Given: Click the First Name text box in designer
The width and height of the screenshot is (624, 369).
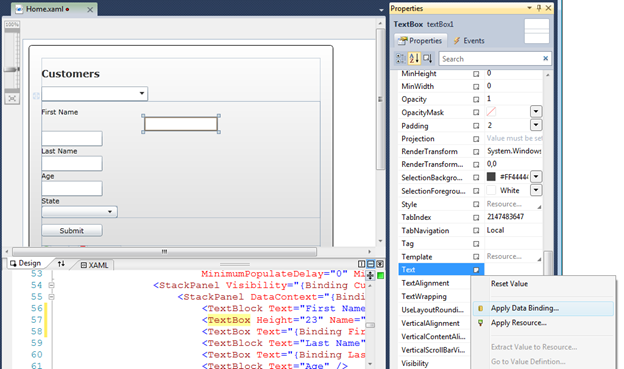Looking at the screenshot, I should (72, 139).
